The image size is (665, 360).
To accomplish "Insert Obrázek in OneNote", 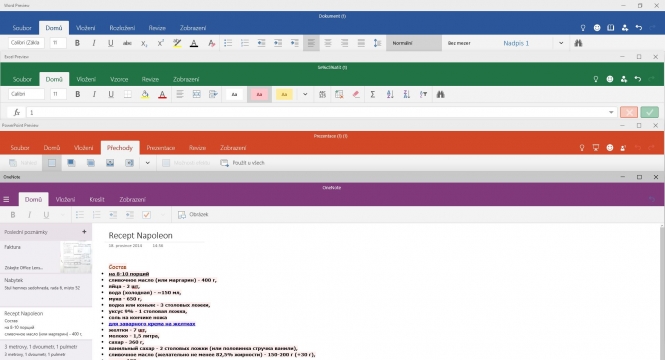I will tap(193, 215).
